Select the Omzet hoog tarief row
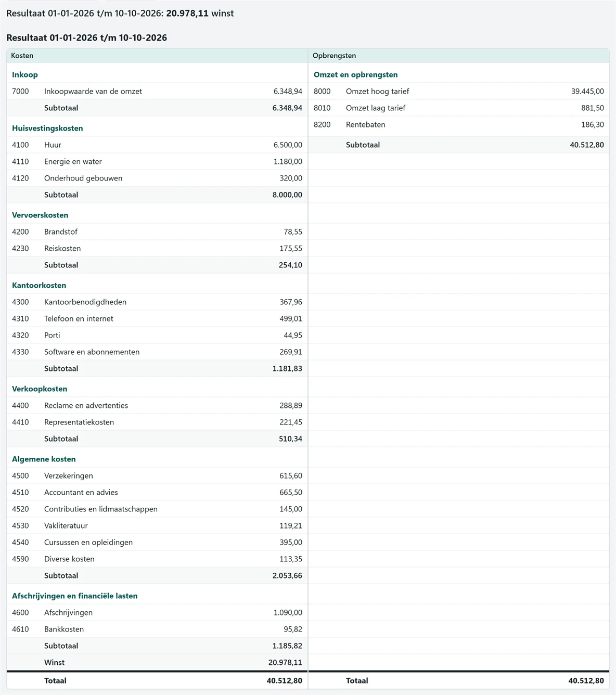The width and height of the screenshot is (616, 695). (x=459, y=91)
